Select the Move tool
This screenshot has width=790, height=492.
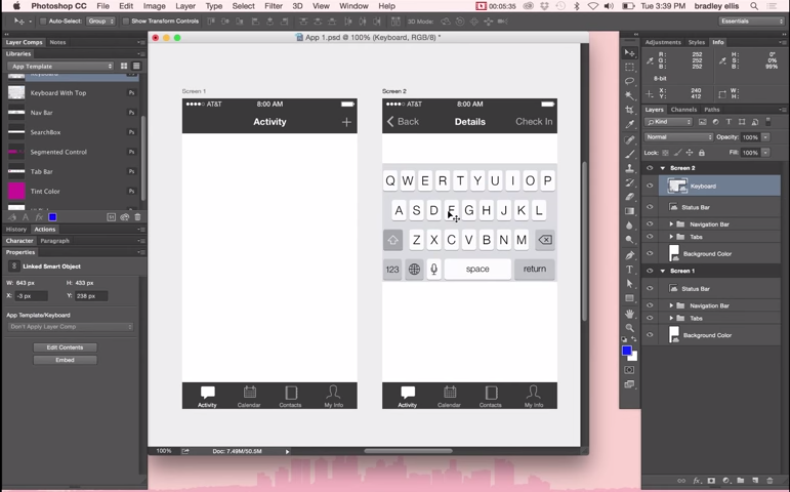click(630, 52)
